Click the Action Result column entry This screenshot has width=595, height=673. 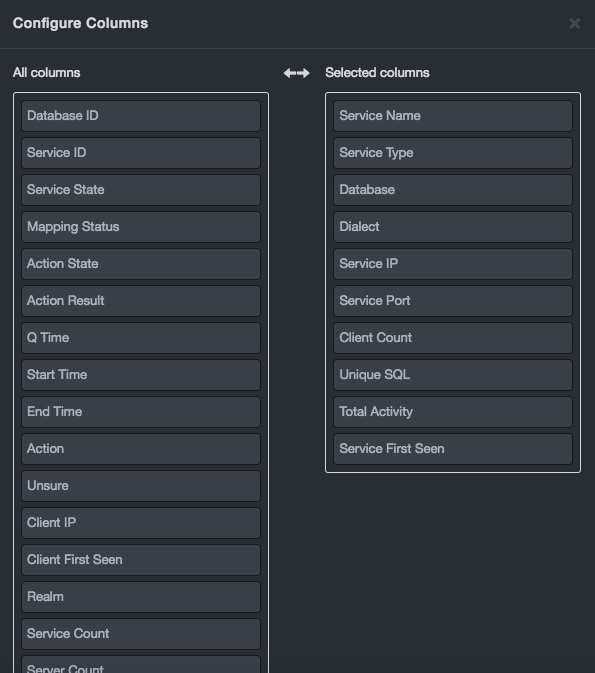click(141, 300)
